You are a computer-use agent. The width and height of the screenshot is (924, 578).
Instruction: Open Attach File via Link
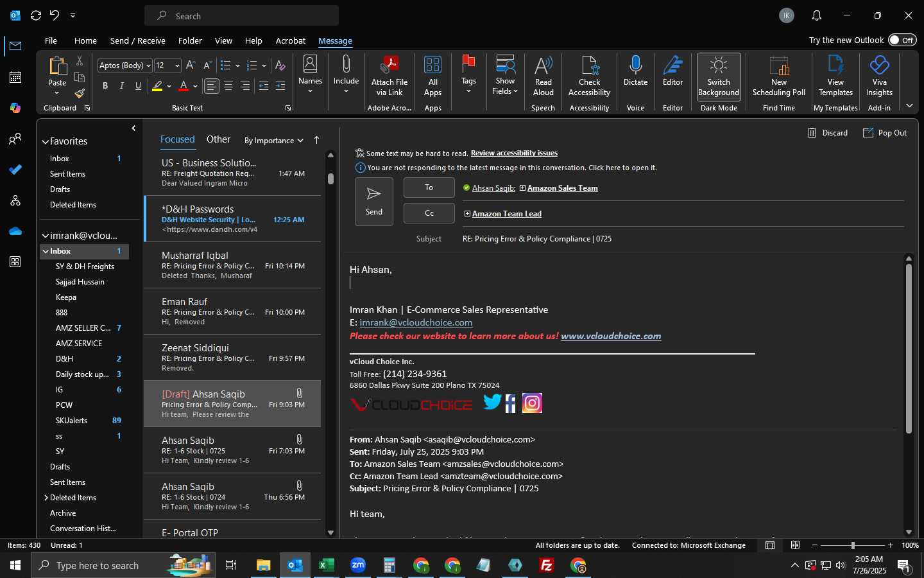[389, 76]
